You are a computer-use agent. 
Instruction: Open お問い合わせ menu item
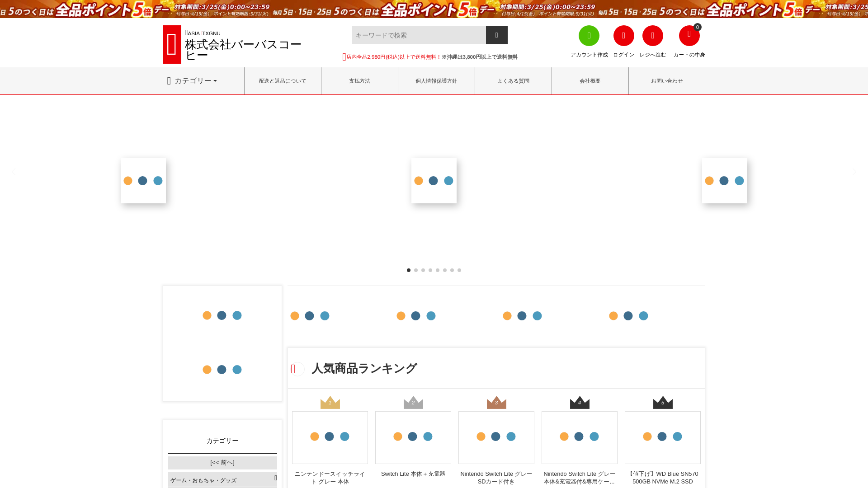667,81
